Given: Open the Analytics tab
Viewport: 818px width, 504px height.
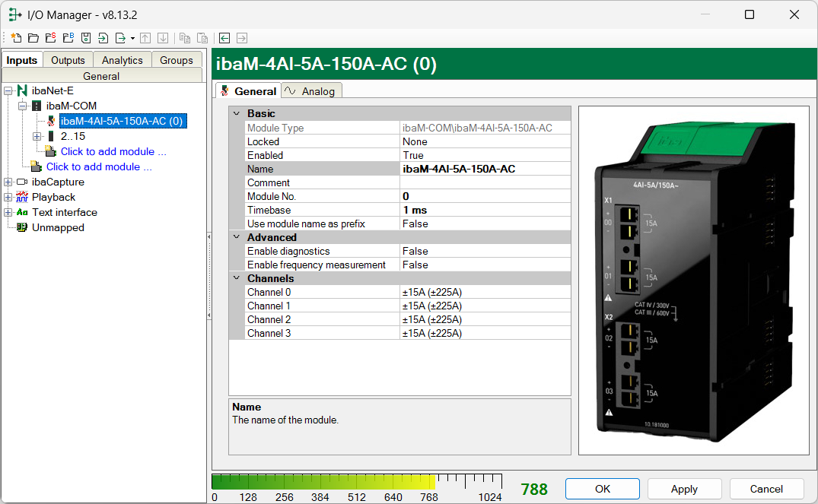Looking at the screenshot, I should [122, 61].
